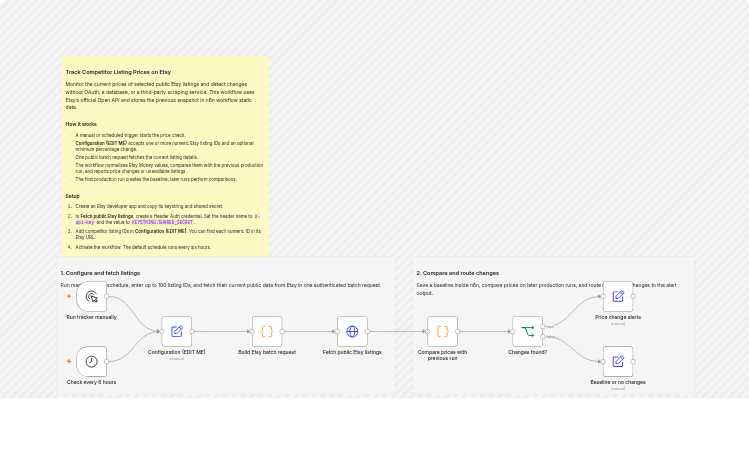Click the input connector of Fetch public Etsy listings
749x450 pixels.
click(337, 331)
